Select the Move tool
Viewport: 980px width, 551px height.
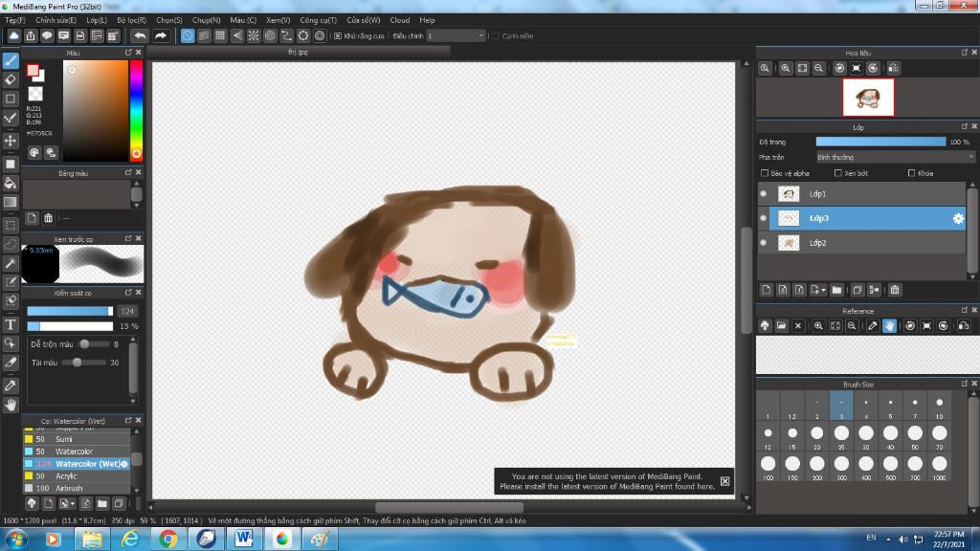point(11,141)
